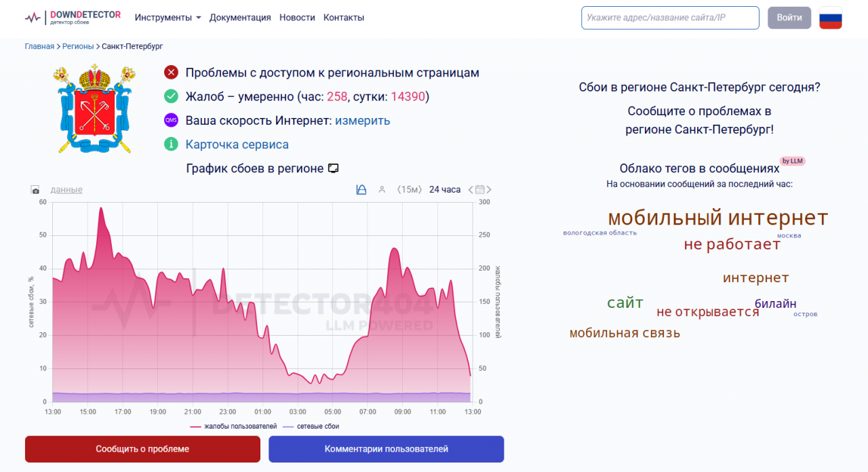Open the calendar date picker icon
The image size is (868, 472).
point(480,190)
